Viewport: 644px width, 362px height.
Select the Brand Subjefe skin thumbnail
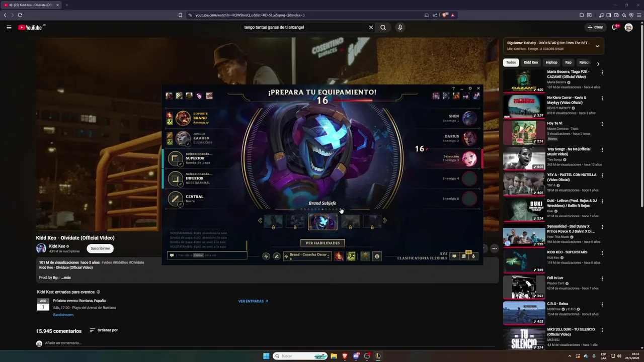323,221
